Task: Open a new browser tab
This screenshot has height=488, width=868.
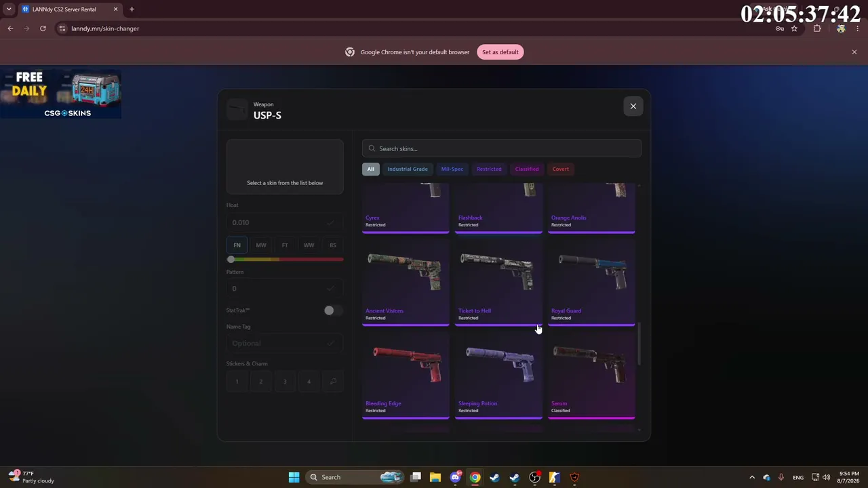Action: click(132, 9)
